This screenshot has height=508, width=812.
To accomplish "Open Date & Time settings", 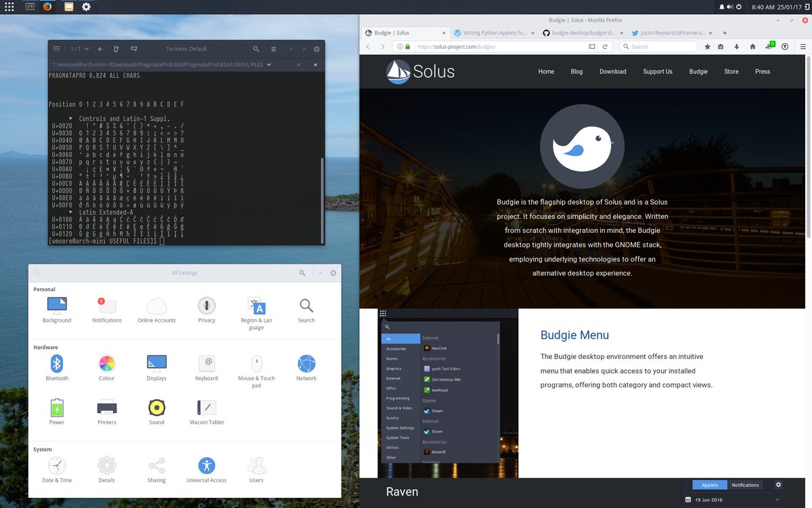I will pyautogui.click(x=57, y=469).
